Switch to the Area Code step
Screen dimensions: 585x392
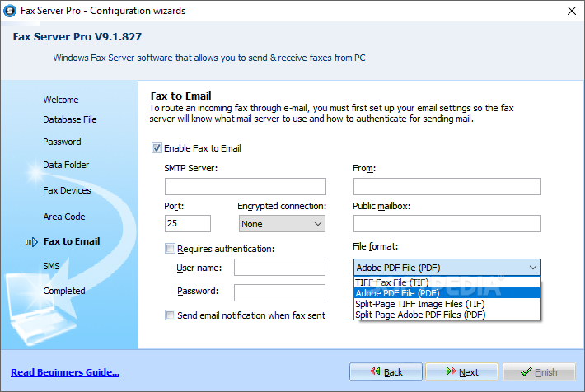pos(64,217)
